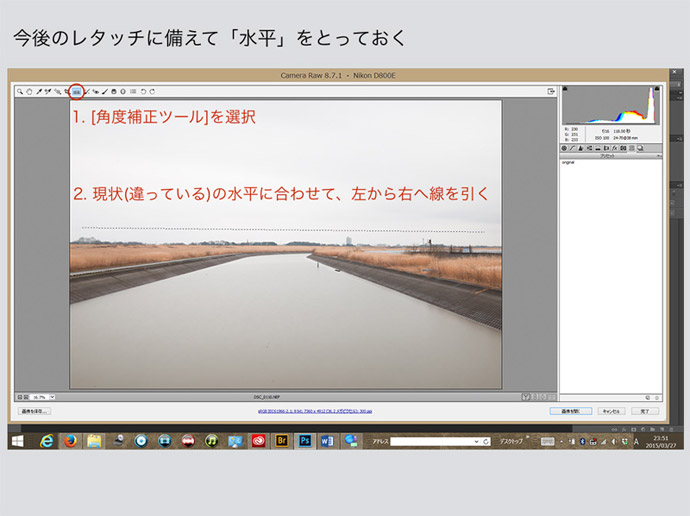Select the Radial Filter tool
The width and height of the screenshot is (690, 516).
click(x=123, y=91)
